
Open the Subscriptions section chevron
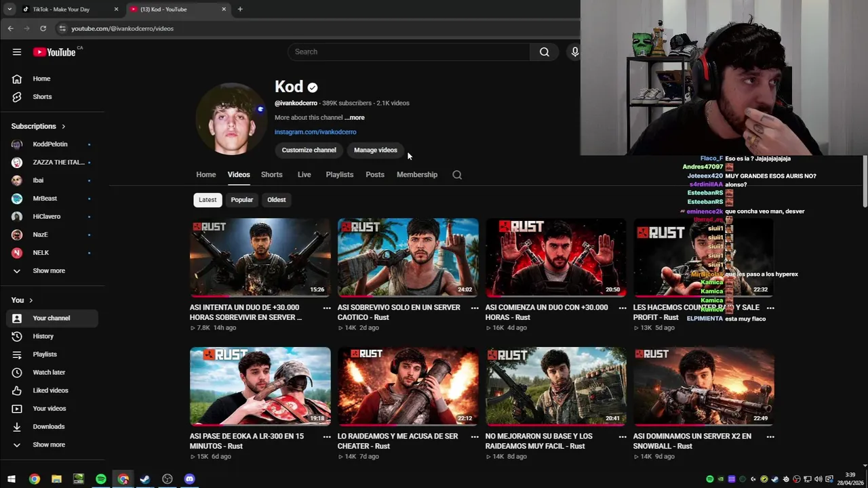[64, 127]
